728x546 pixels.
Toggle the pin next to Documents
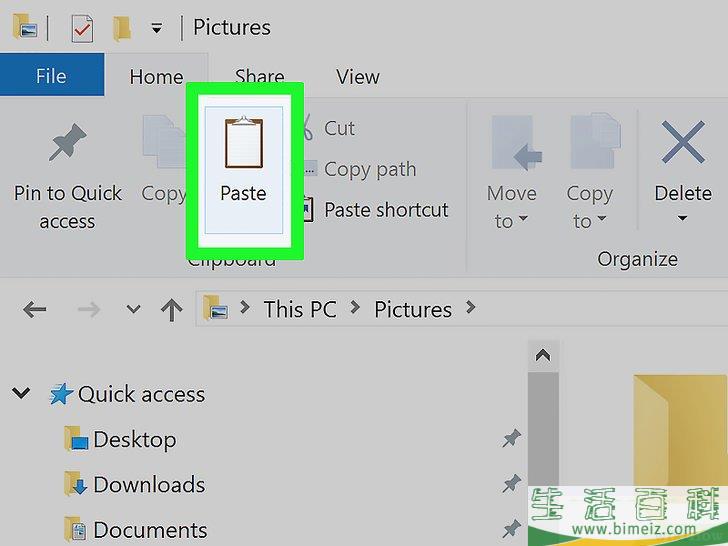click(512, 529)
